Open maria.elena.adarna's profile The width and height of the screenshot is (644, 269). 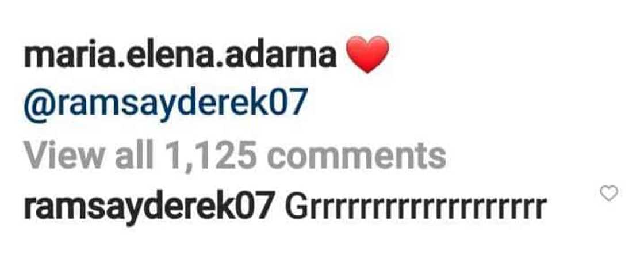[181, 56]
